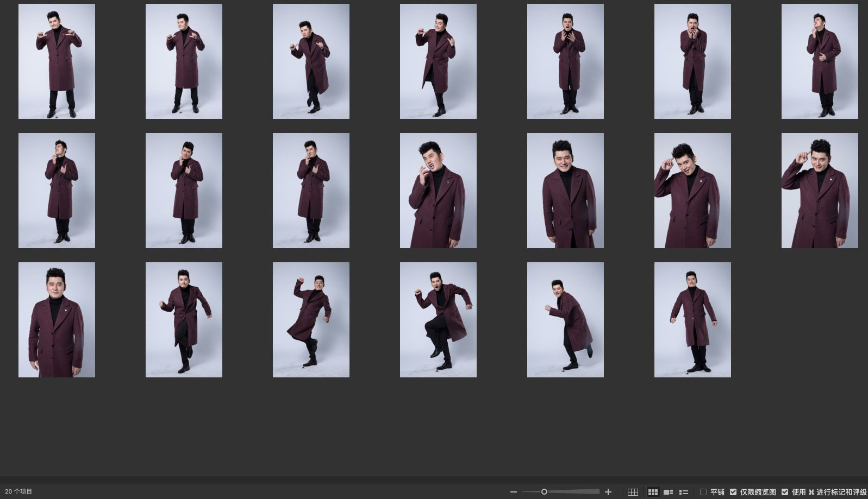
Task: Select the first photo in the top row
Action: (57, 61)
